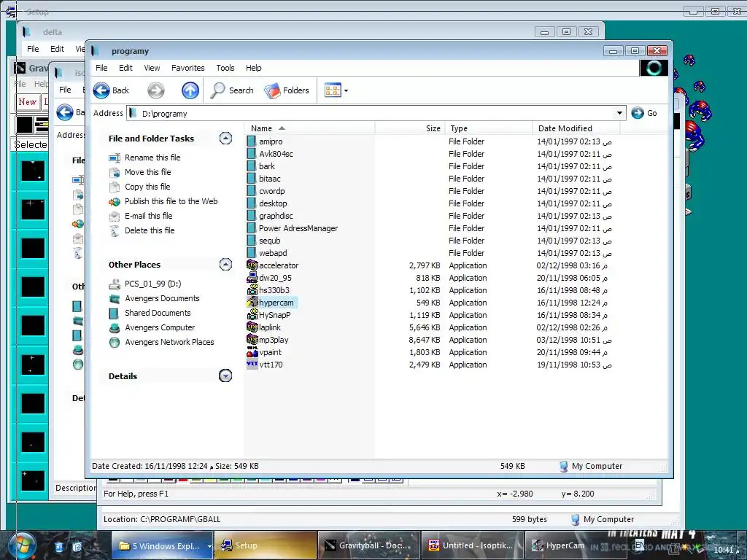Screen dimensions: 747x560
Task: Switch to Setup in the taskbar
Action: pyautogui.click(x=265, y=545)
